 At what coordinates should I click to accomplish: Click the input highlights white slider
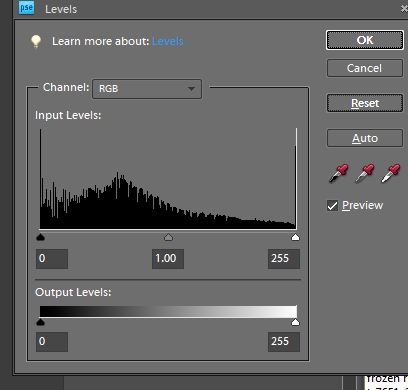pos(295,237)
